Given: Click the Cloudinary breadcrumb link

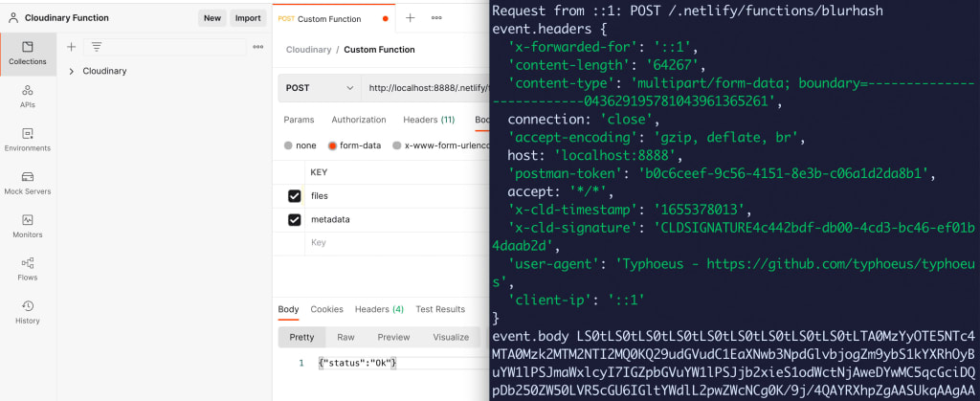Looking at the screenshot, I should click(x=309, y=50).
